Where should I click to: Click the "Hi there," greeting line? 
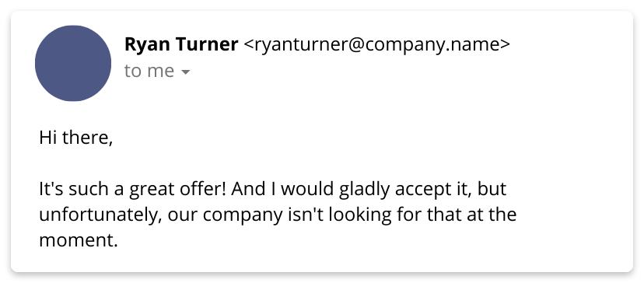pos(76,138)
